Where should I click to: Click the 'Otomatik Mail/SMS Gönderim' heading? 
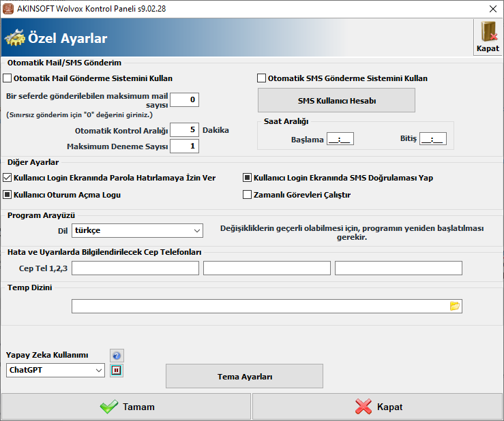tap(64, 63)
